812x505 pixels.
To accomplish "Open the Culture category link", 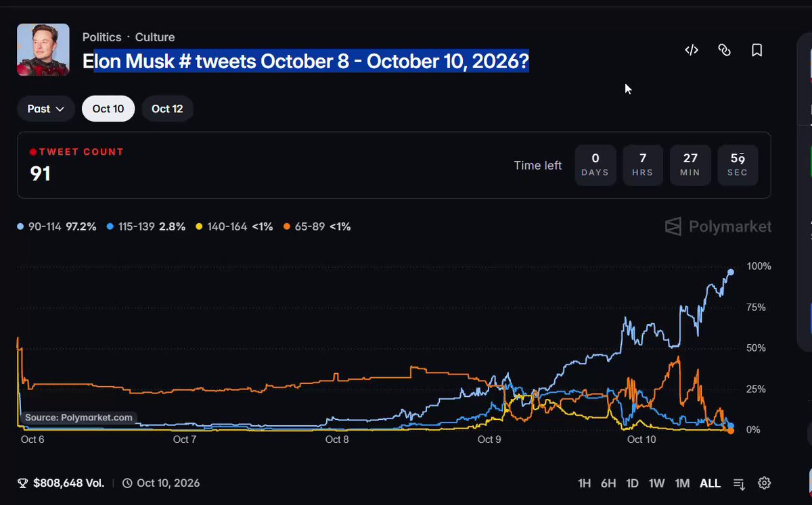I will click(x=155, y=37).
